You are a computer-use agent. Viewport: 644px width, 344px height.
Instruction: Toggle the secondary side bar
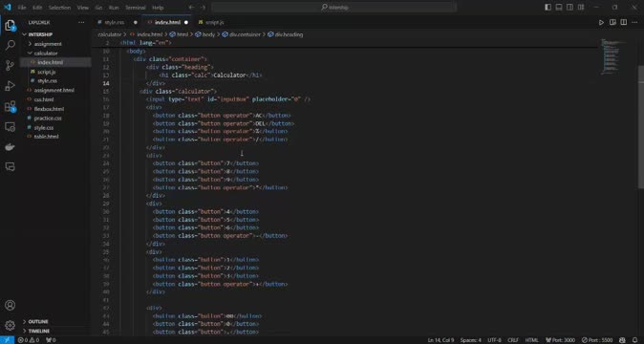(570, 8)
